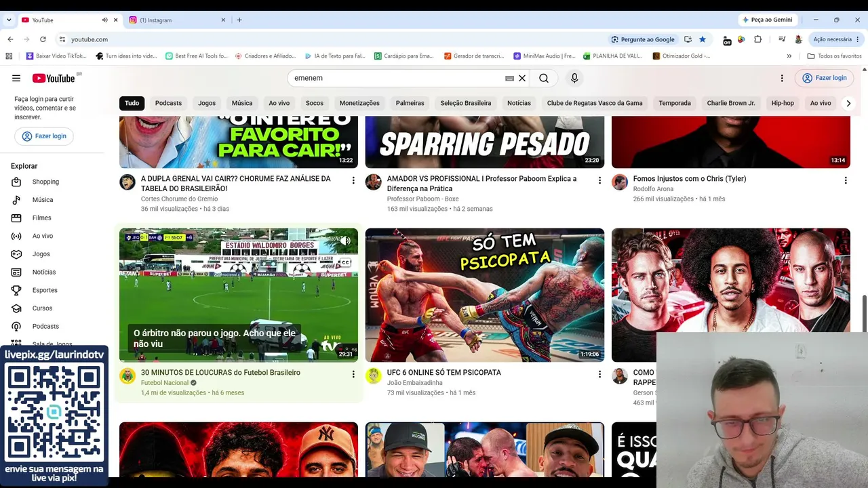Select the Monetizações filter chip
This screenshot has width=868, height=488.
(x=359, y=103)
